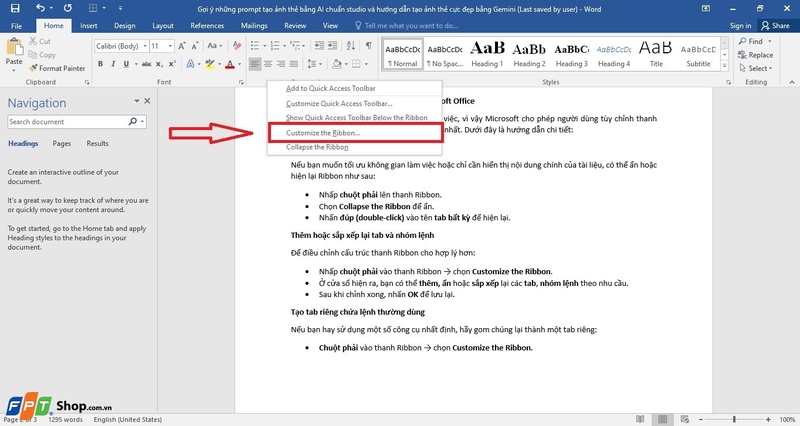Toggle Bold formatting

101,64
